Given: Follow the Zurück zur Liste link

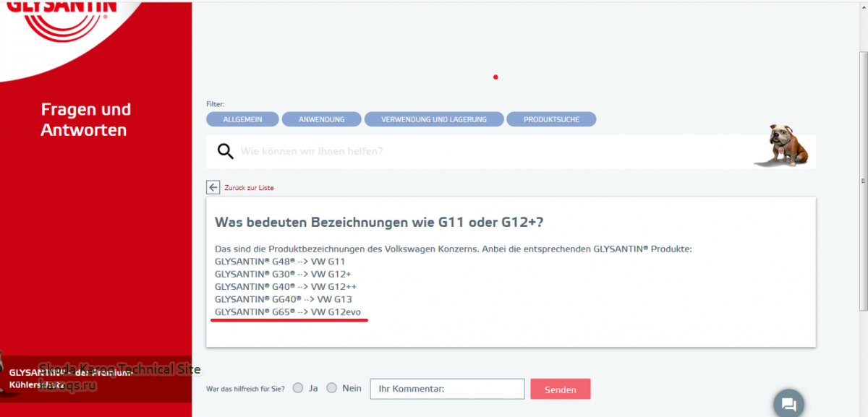Looking at the screenshot, I should tap(249, 188).
